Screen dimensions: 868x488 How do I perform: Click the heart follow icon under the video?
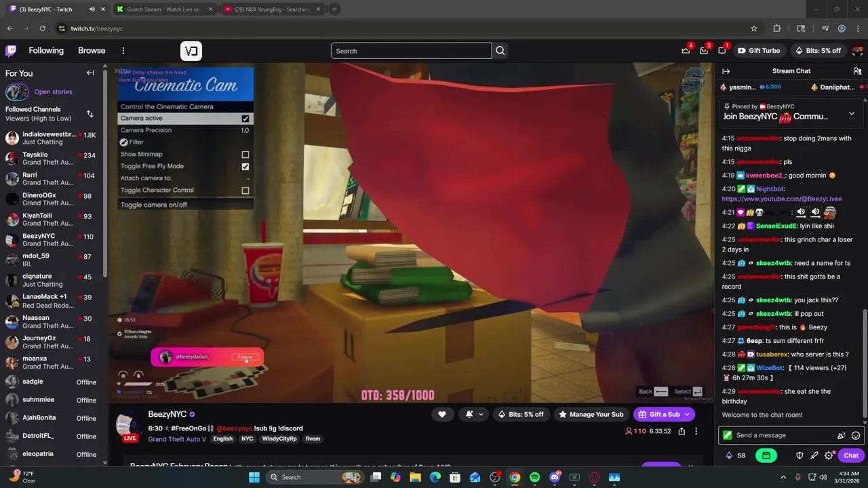(x=442, y=415)
